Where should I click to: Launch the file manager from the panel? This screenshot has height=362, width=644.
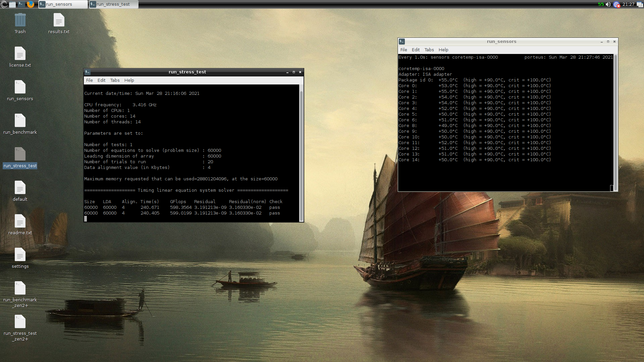coord(12,4)
